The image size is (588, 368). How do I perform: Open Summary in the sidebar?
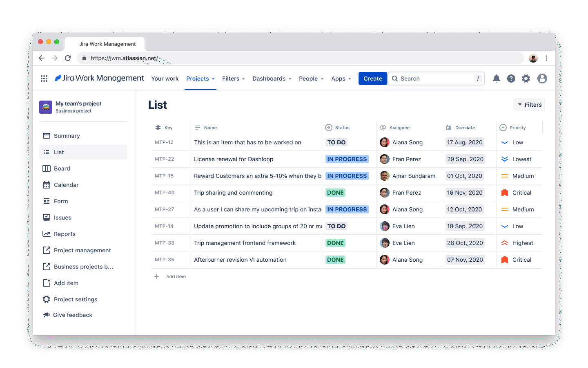[83, 136]
